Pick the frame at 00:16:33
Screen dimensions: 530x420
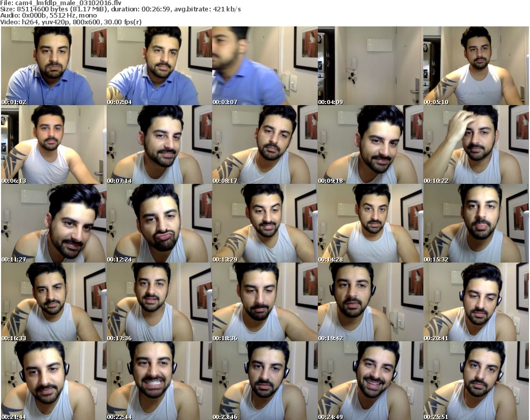pyautogui.click(x=54, y=302)
